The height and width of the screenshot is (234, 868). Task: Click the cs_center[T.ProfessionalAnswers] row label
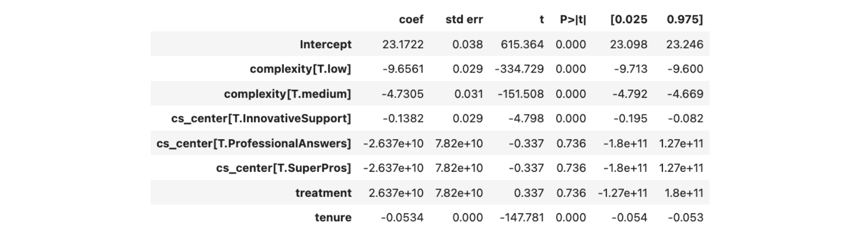[x=254, y=143]
